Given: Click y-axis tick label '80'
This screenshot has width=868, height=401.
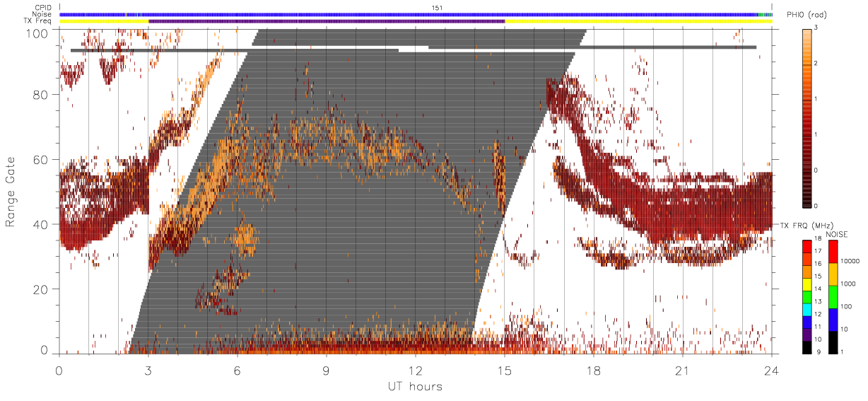Looking at the screenshot, I should pos(42,95).
